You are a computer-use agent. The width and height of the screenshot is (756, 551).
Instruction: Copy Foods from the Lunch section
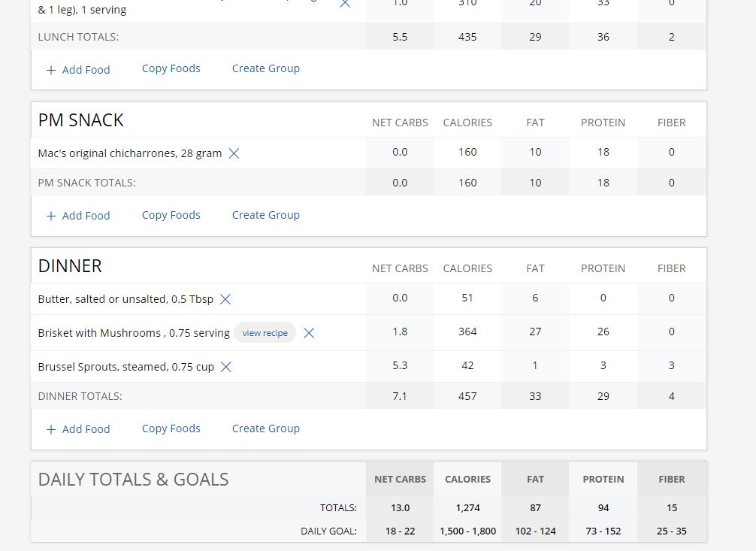pyautogui.click(x=171, y=68)
